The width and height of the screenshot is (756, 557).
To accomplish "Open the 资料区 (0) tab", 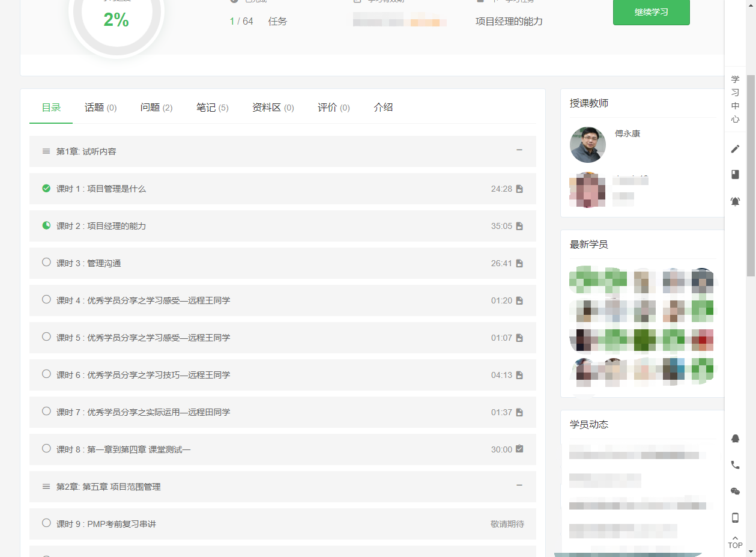I will point(273,108).
